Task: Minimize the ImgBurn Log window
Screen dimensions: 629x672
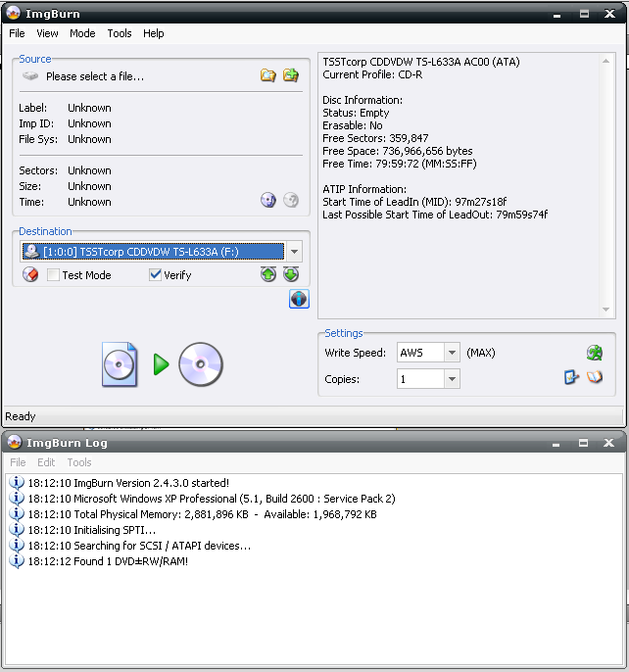Action: coord(556,443)
